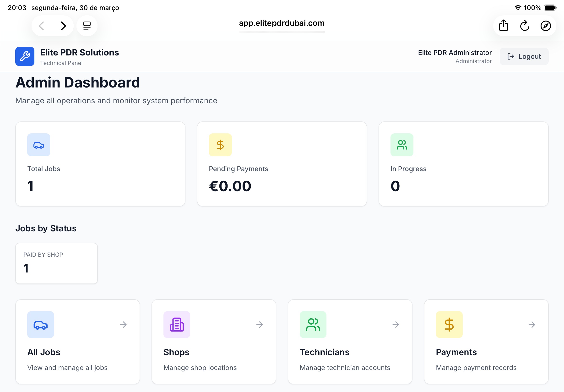Screen dimensions: 564x392
Task: Click the Elite PDR wrench logo icon
Action: pyautogui.click(x=25, y=56)
